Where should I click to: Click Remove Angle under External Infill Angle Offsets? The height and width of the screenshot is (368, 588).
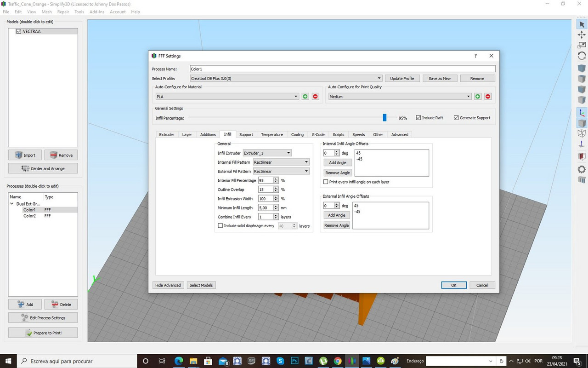pos(337,225)
